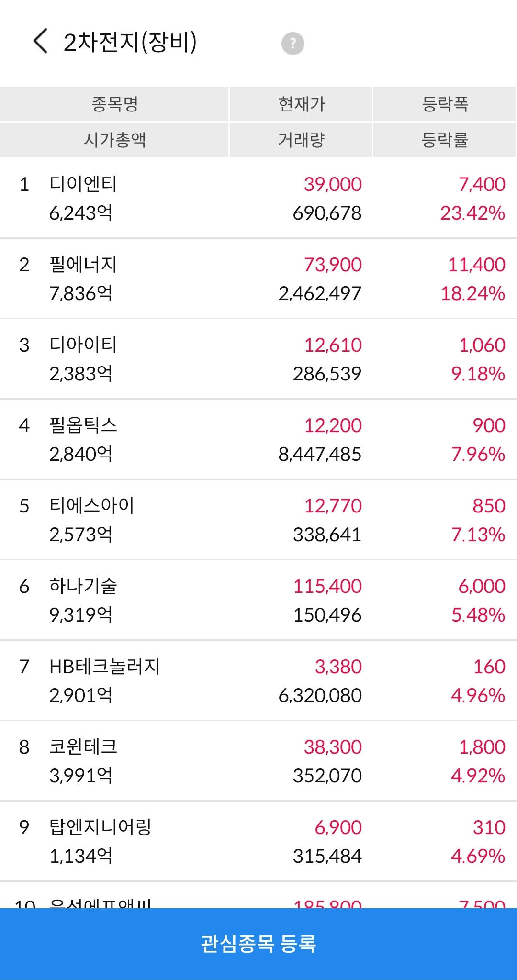View the 티에스아이 stock entry
The height and width of the screenshot is (980, 517).
(x=92, y=506)
